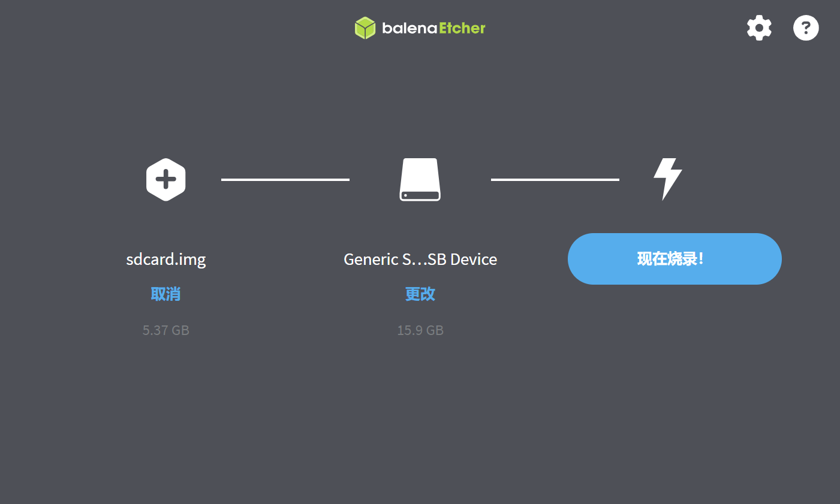Screen dimensions: 840x504
Task: Click the step line between image and drive
Action: [x=285, y=179]
